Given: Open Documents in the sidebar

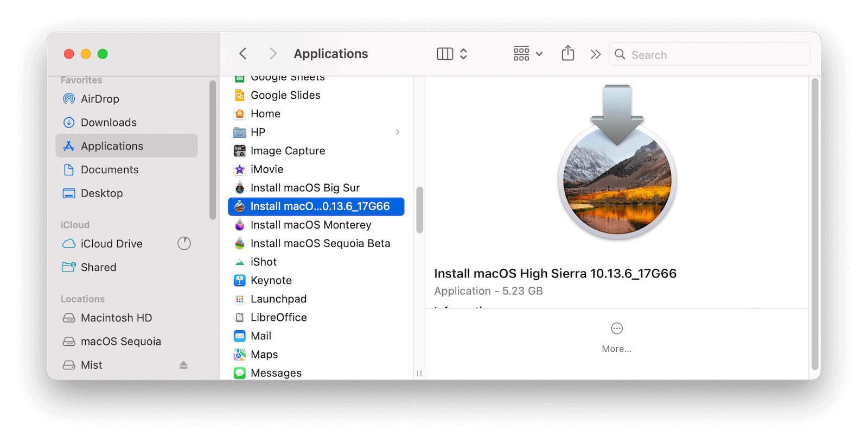Looking at the screenshot, I should pyautogui.click(x=126, y=170).
